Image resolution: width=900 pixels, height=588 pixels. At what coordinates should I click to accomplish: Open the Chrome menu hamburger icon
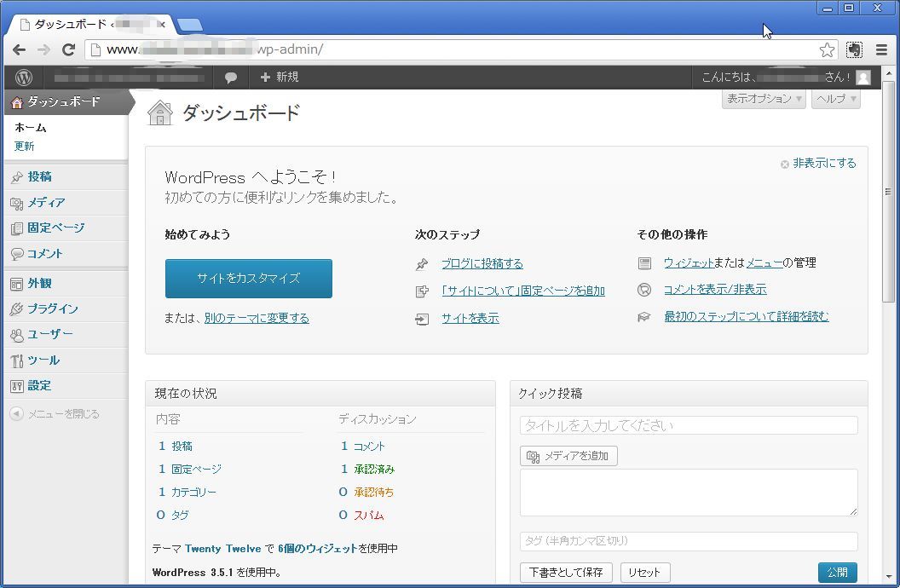[x=881, y=50]
